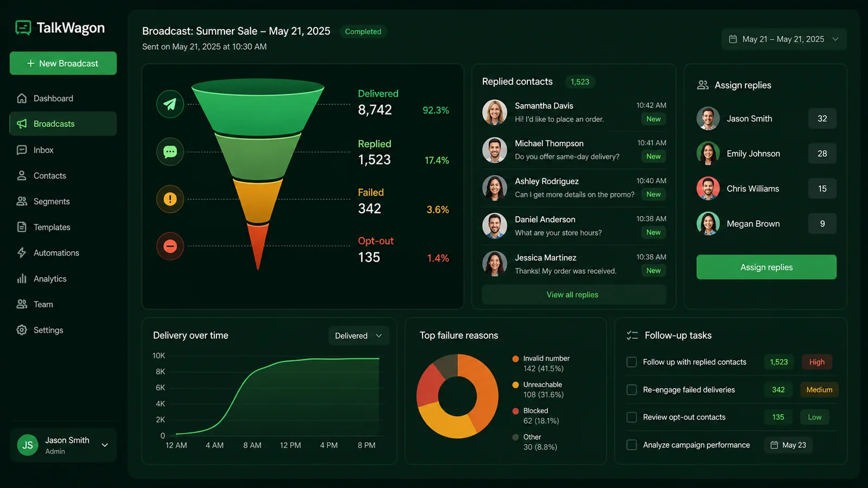Open Inbox in sidebar
The height and width of the screenshot is (488, 868).
click(63, 150)
